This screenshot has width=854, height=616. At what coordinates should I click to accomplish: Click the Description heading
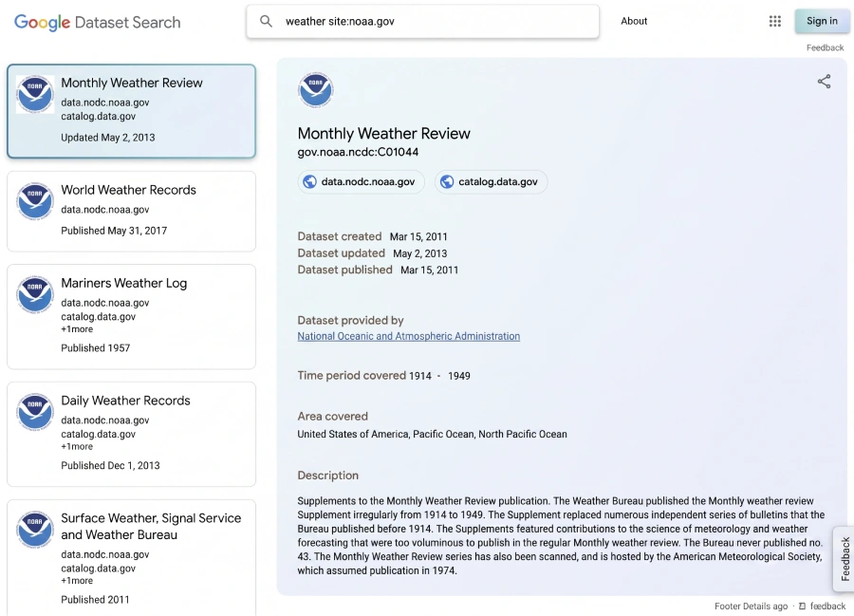pos(328,476)
